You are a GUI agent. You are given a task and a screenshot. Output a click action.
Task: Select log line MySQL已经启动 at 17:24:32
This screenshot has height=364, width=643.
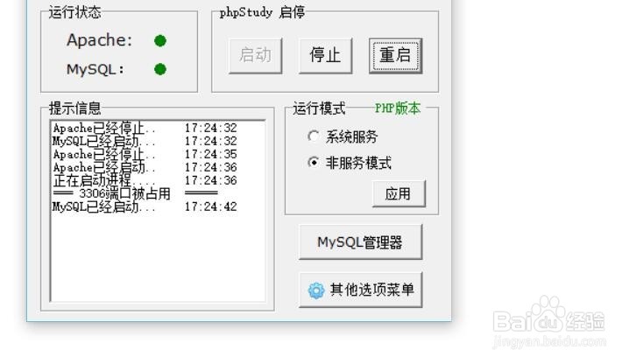pyautogui.click(x=145, y=141)
